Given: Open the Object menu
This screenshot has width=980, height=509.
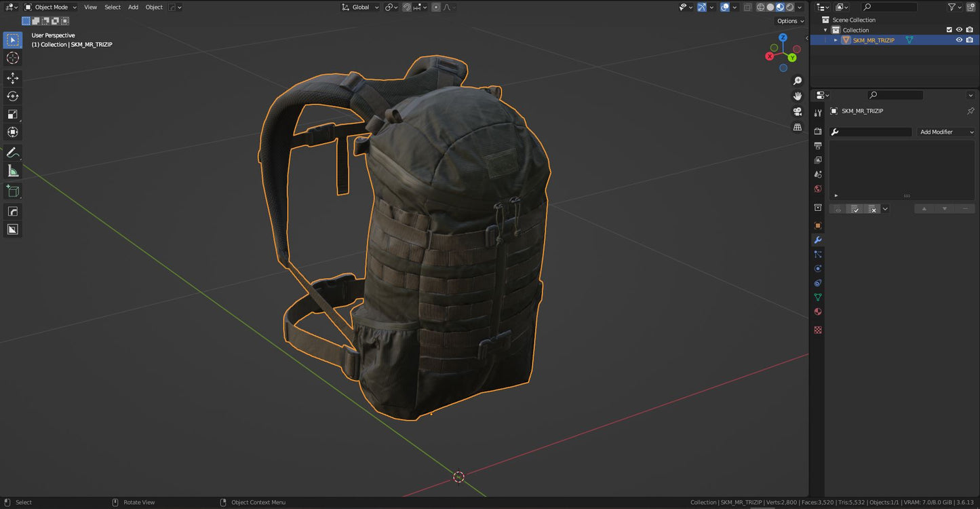Looking at the screenshot, I should coord(154,7).
